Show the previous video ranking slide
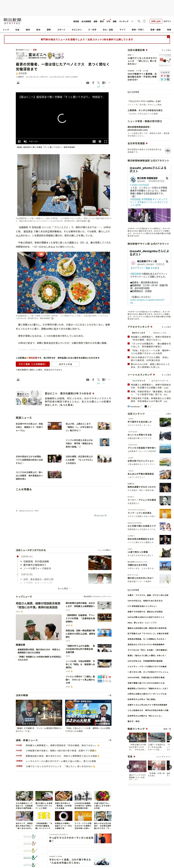 [129, 738]
